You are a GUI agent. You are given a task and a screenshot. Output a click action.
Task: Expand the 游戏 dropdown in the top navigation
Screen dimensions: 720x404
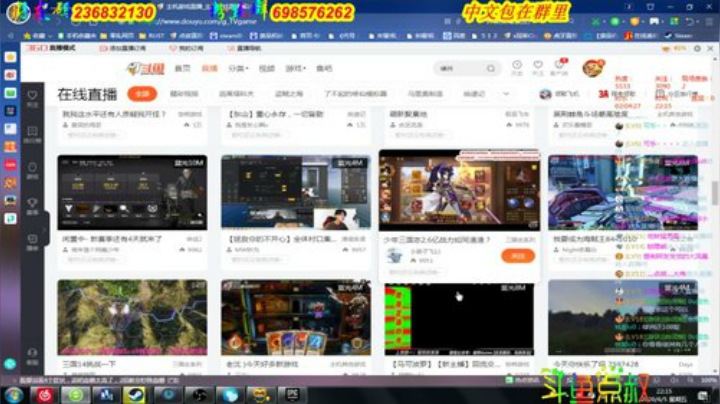[295, 68]
